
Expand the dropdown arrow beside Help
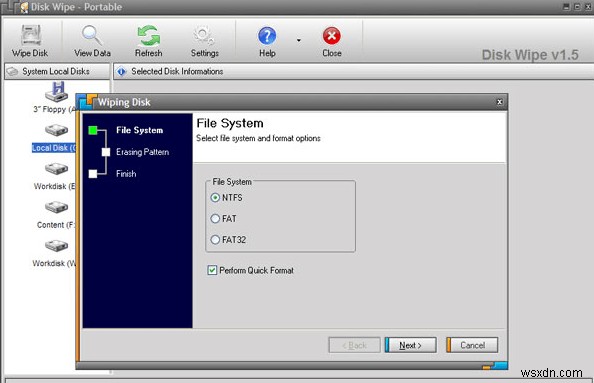click(299, 40)
